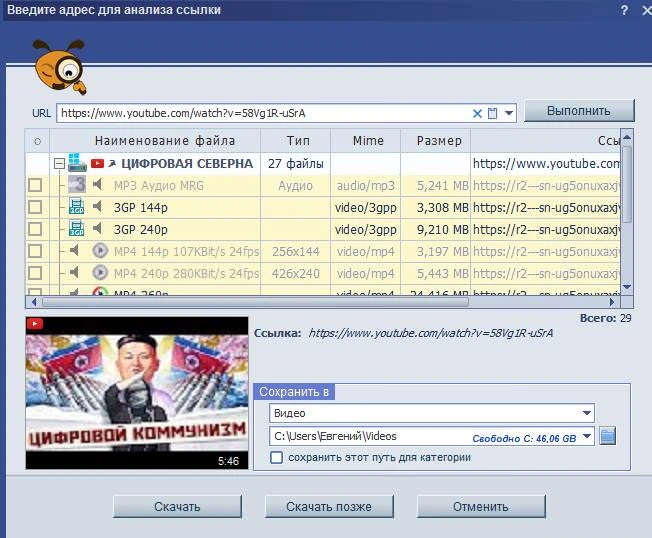Check the MP4 144p 107KBit/s checkbox
Screen dimensions: 652x538
pos(35,251)
